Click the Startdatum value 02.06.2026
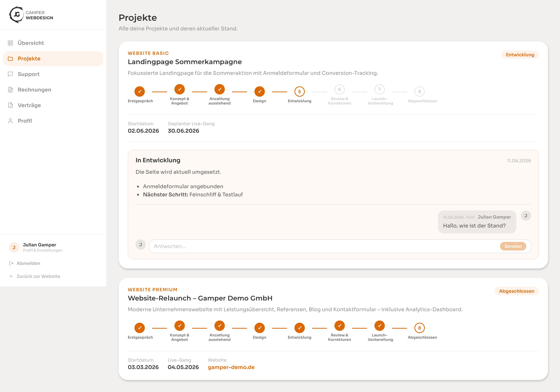This screenshot has width=560, height=392. pos(143,131)
